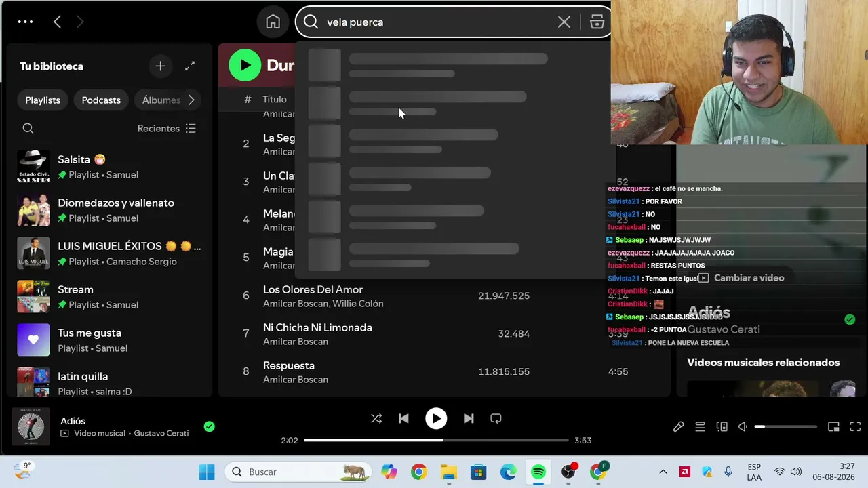
Task: Open Gustavo Cerati in right panel
Action: click(724, 329)
